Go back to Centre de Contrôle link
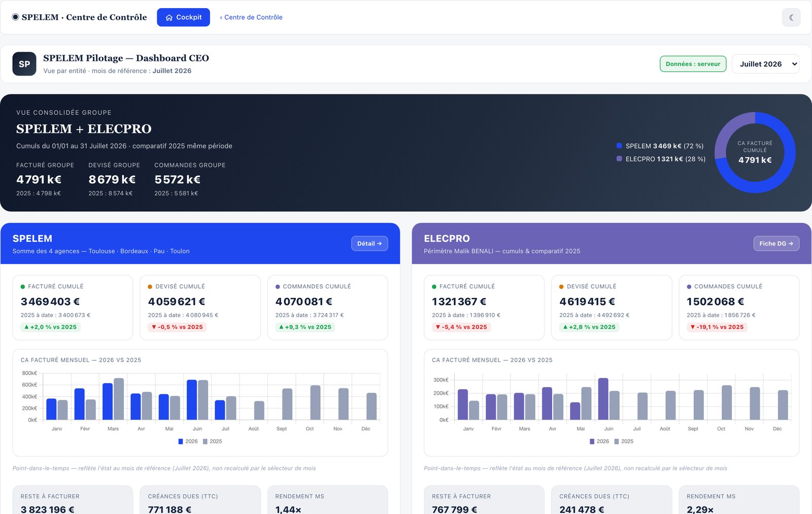 pos(251,17)
